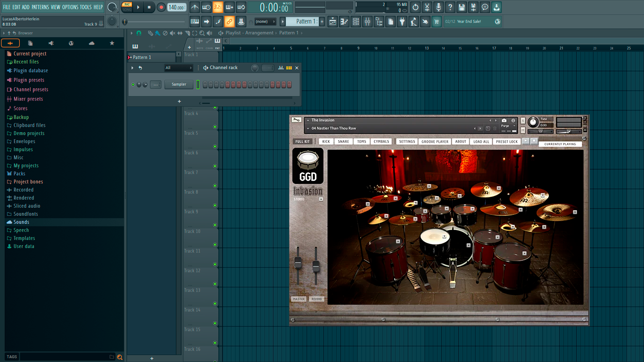Select the Playlist mute tool icon
644x362 pixels.
[172, 33]
